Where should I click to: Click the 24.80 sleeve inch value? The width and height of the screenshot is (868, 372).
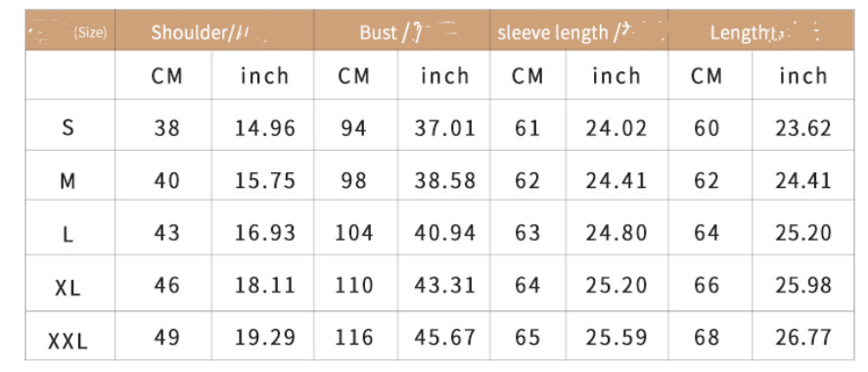[x=617, y=233]
